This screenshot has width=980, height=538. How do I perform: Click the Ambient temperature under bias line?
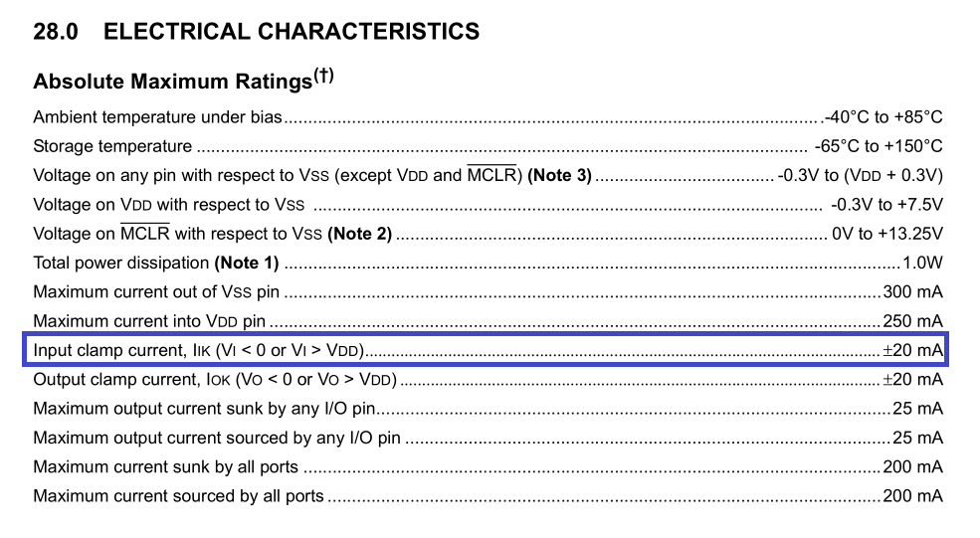[x=488, y=116]
